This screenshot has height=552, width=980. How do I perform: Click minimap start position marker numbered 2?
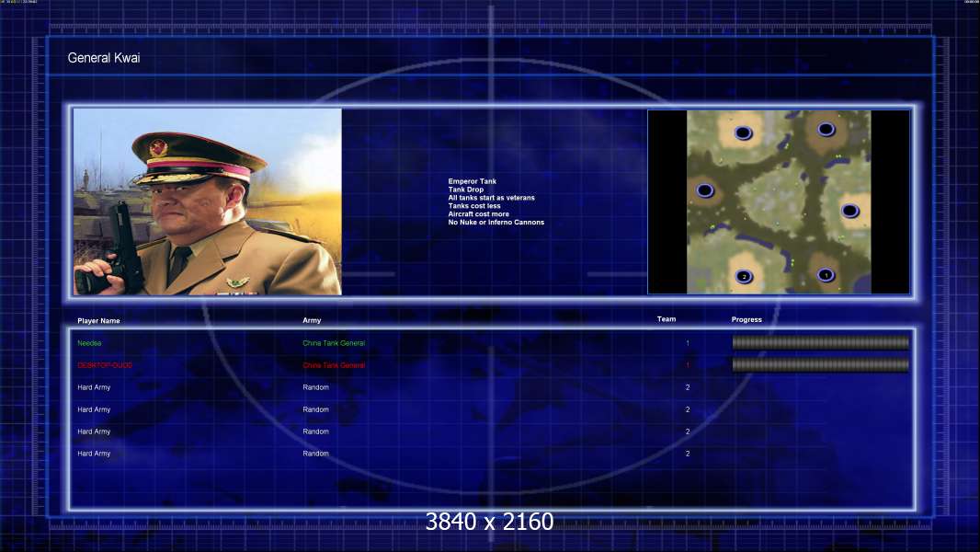click(744, 276)
